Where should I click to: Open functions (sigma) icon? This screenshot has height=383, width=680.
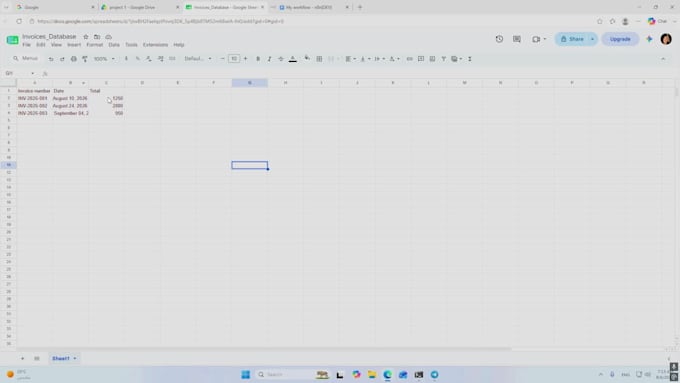click(470, 59)
